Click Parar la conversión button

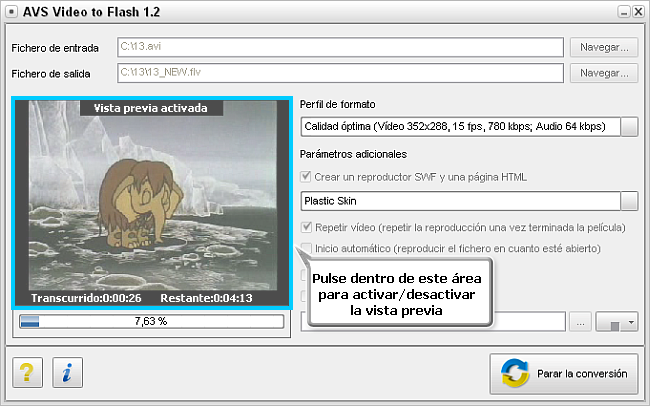pos(564,374)
